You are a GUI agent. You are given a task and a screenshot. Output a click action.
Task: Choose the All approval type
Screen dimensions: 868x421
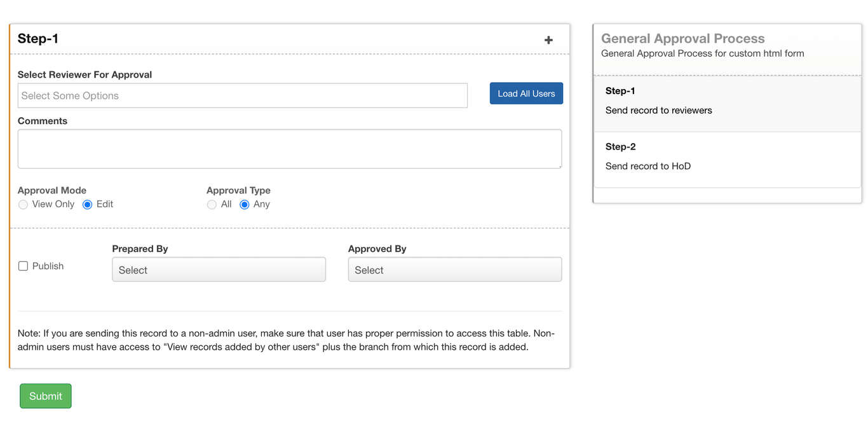tap(212, 205)
